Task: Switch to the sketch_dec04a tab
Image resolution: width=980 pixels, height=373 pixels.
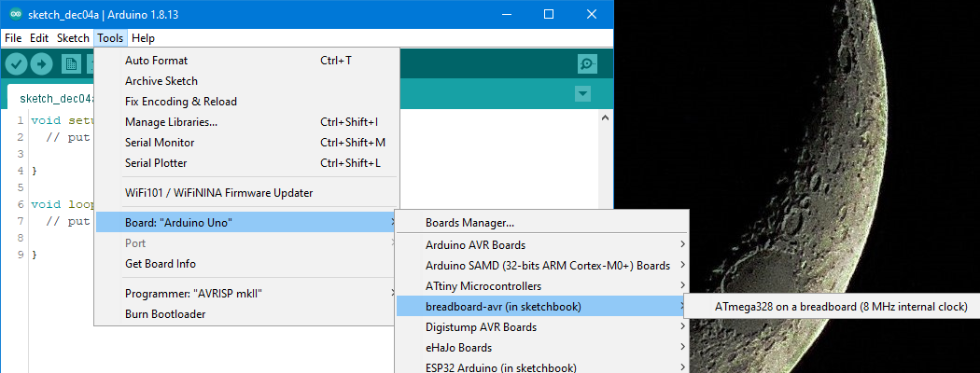Action: (x=52, y=98)
